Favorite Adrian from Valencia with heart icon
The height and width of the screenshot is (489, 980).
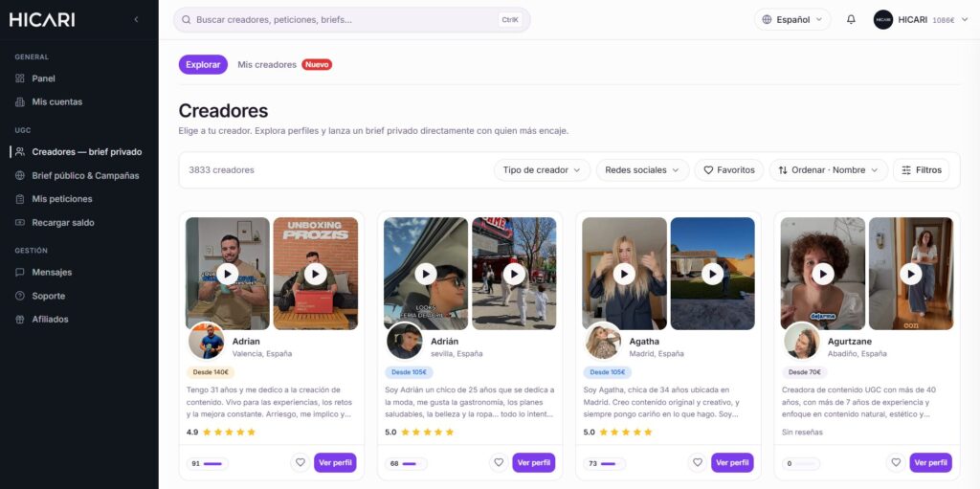(x=300, y=463)
